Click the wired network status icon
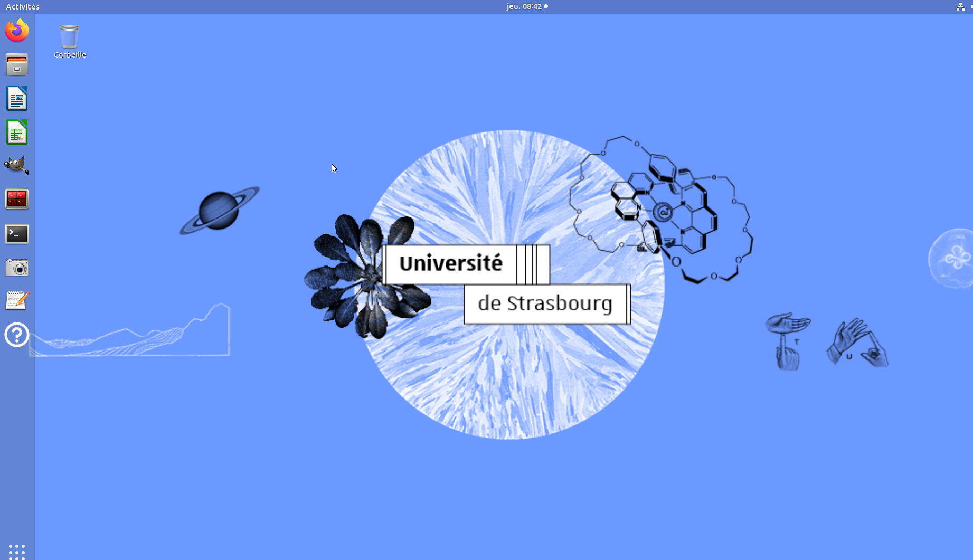Screen dimensions: 973x560 coord(960,6)
